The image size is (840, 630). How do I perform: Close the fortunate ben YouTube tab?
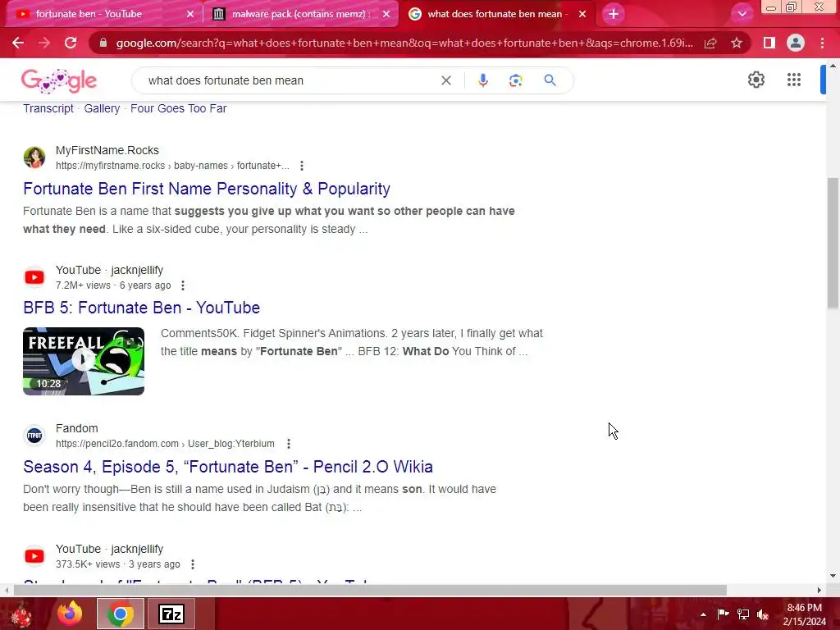(189, 14)
